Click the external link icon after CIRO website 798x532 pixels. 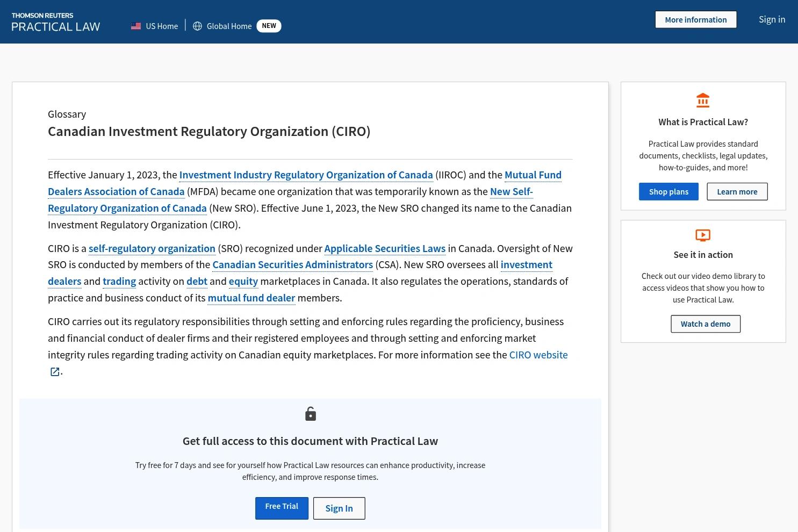55,372
